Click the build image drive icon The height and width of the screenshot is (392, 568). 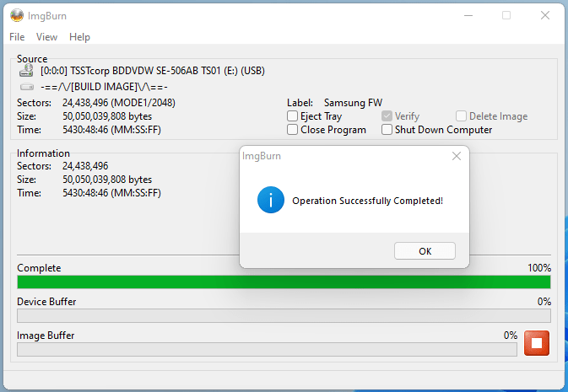26,86
